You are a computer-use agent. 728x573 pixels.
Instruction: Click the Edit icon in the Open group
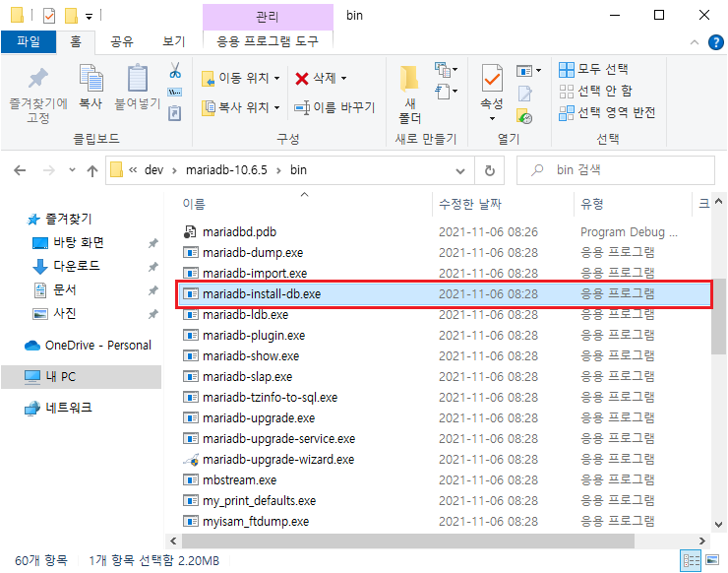(525, 94)
